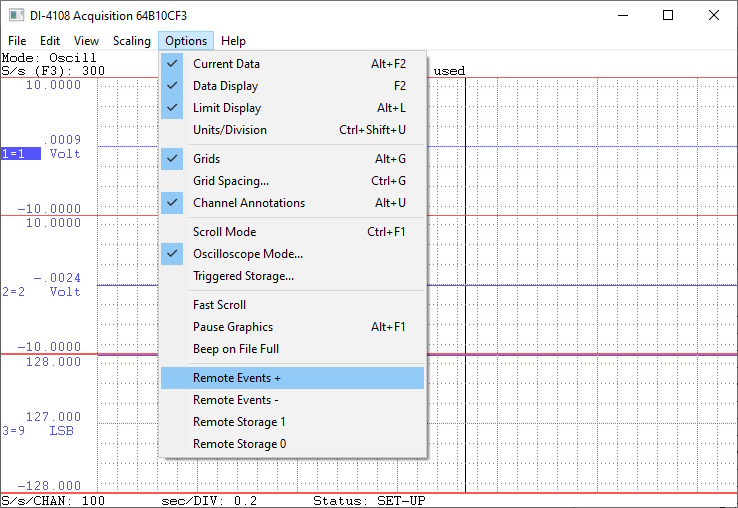Click the black vertical cursor line in waveform

coord(465,285)
